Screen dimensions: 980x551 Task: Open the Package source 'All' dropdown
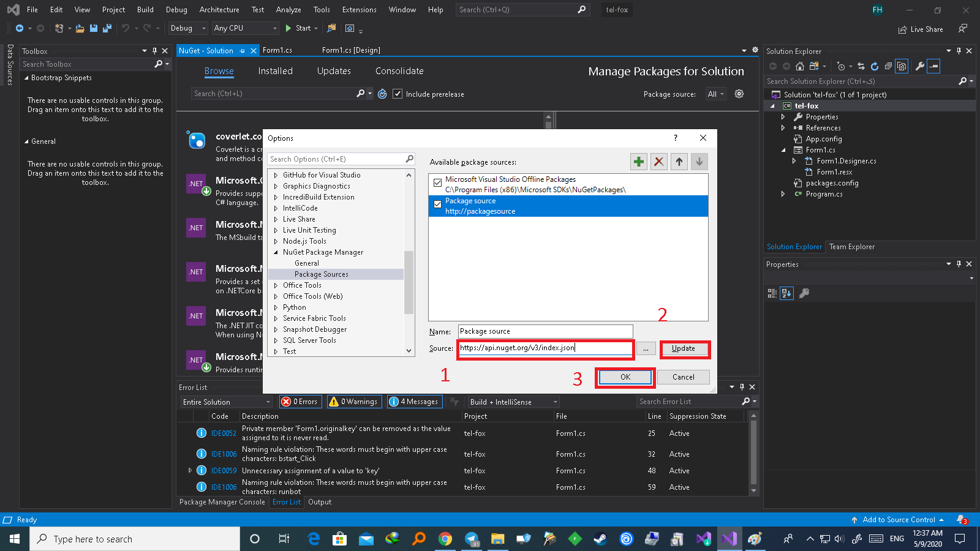pyautogui.click(x=715, y=94)
